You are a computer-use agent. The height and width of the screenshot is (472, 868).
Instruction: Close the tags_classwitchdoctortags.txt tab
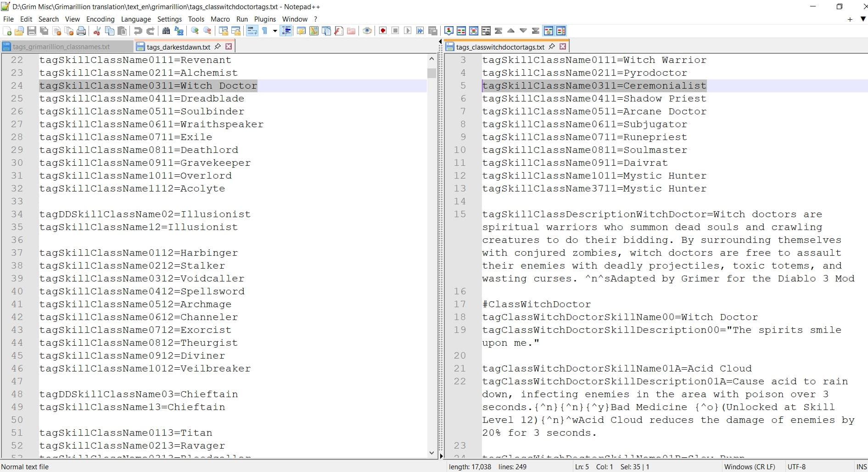click(x=563, y=46)
